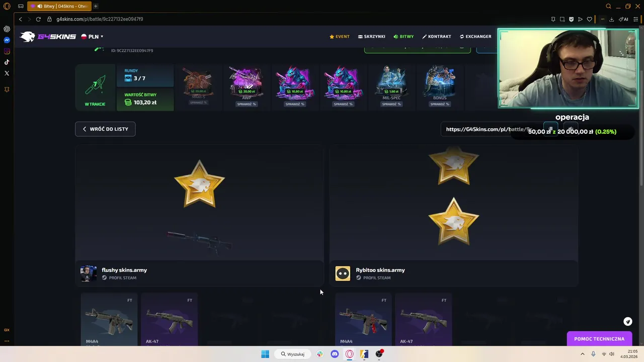Click SPRAWDŹ % under AWP case

click(x=247, y=104)
